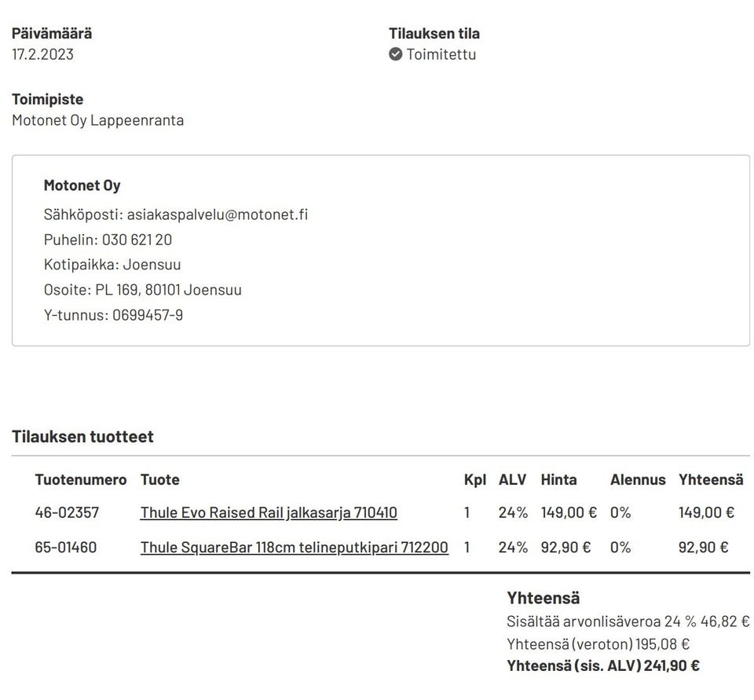The width and height of the screenshot is (754, 700).
Task: Open Thule Evo Raised Rail jalkasarja link
Action: (269, 513)
